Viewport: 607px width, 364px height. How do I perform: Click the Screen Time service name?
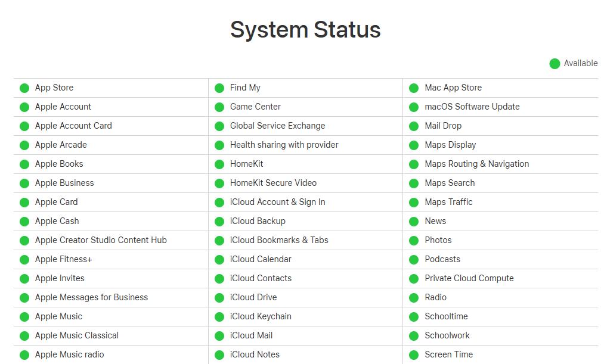click(448, 354)
